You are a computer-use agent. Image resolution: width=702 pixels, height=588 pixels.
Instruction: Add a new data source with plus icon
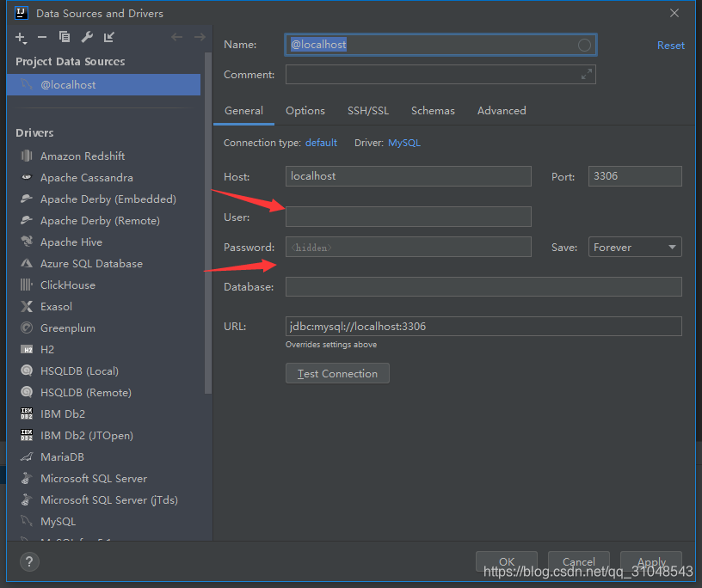click(x=21, y=38)
